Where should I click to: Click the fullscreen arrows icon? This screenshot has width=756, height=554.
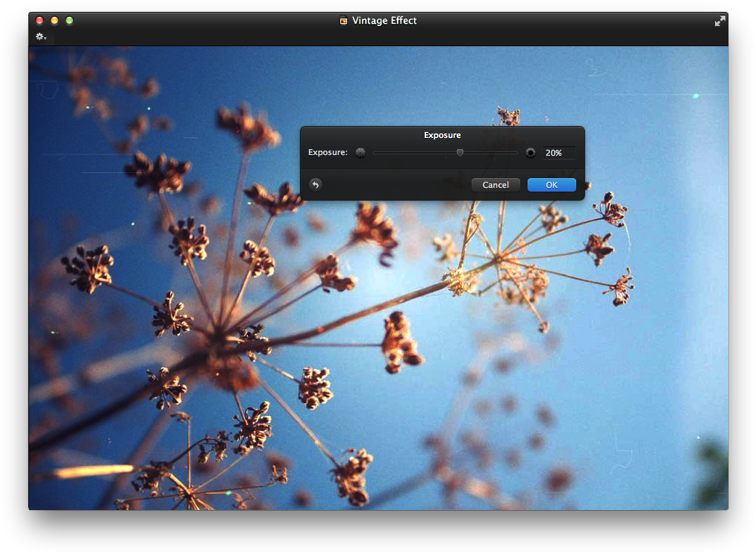[x=719, y=21]
